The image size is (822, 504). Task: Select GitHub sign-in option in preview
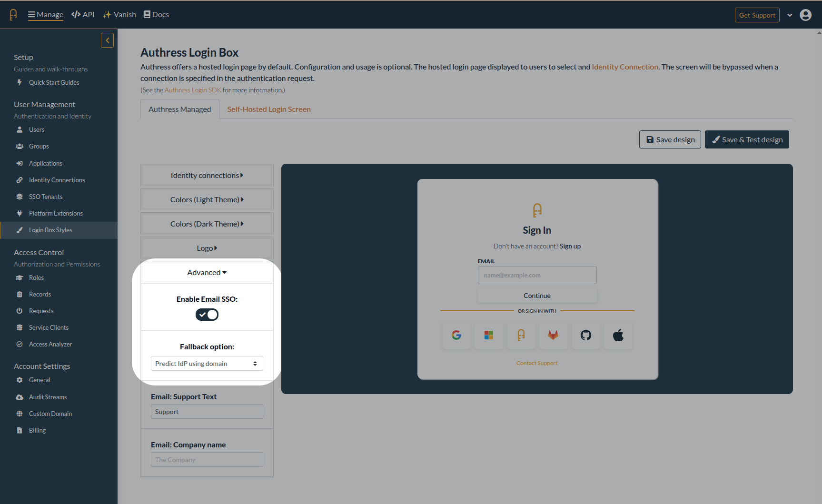click(x=585, y=335)
